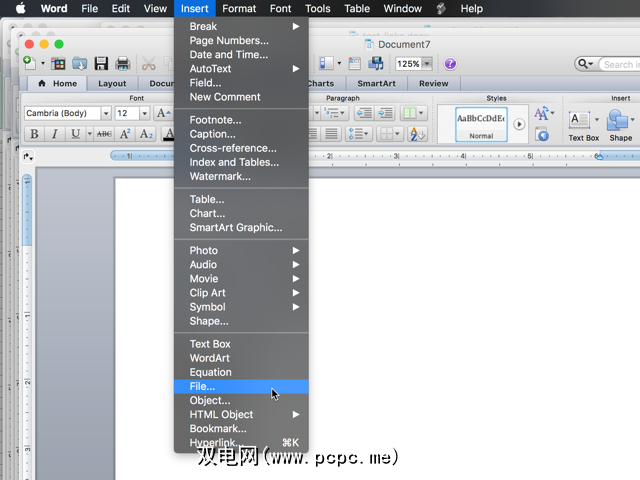Viewport: 640px width, 480px height.
Task: Click the Cut scissors icon
Action: click(x=149, y=64)
